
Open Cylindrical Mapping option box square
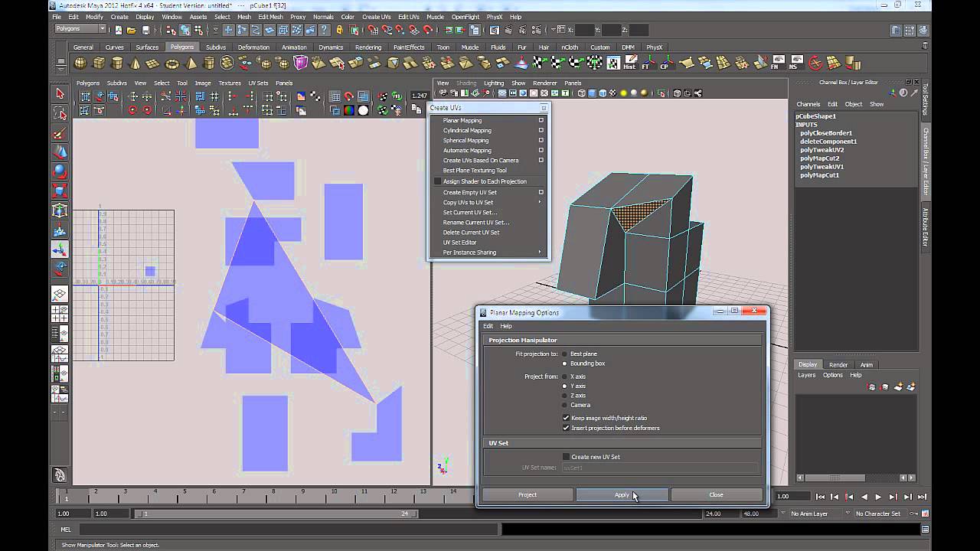coord(541,130)
